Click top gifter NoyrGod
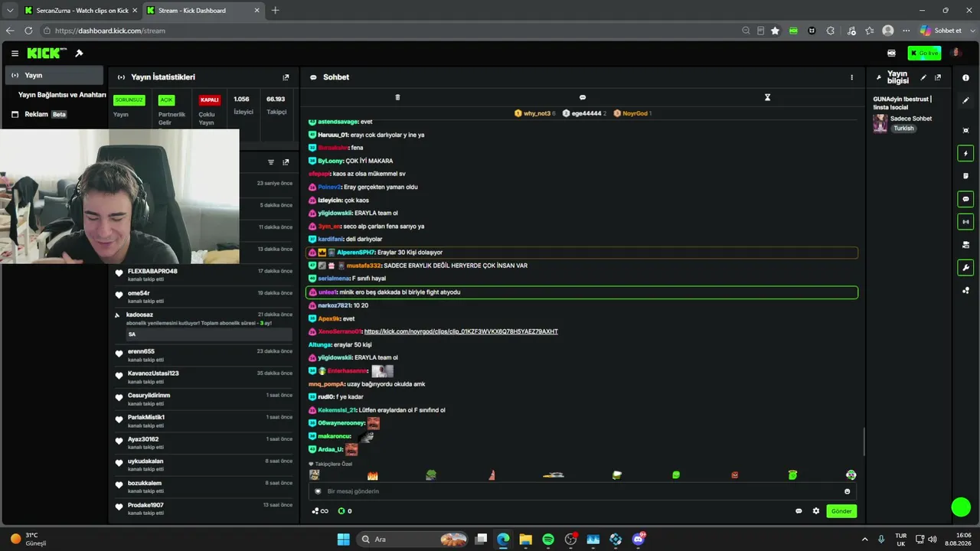Image resolution: width=980 pixels, height=551 pixels. 632,113
